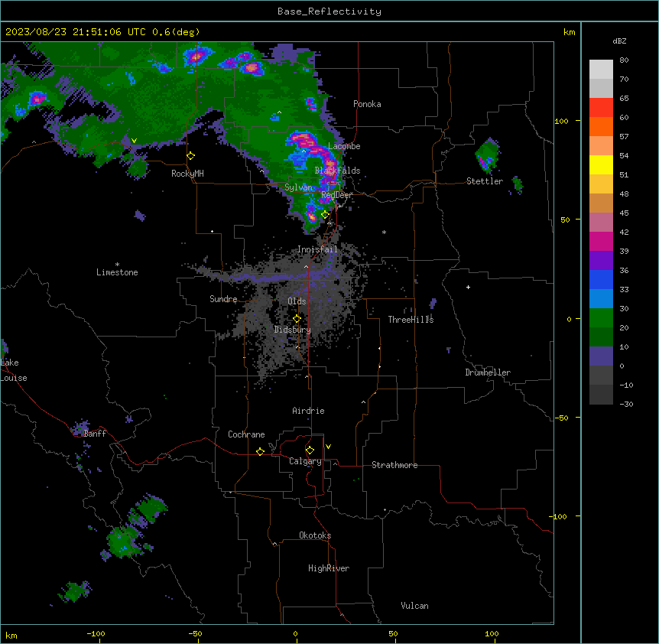This screenshot has height=644, width=659.
Task: Click the yellow diamond marker above Calgary
Action: (310, 450)
